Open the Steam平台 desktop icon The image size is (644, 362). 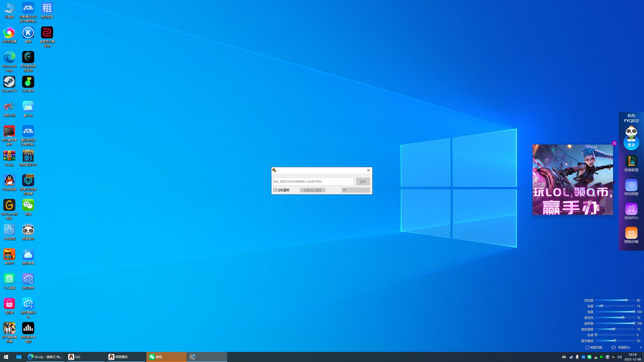click(9, 82)
